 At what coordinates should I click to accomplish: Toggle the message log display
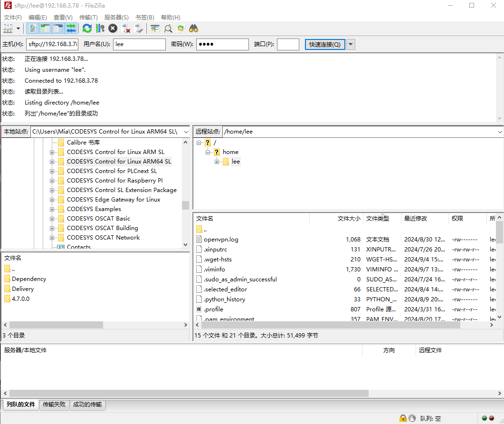pyautogui.click(x=32, y=29)
